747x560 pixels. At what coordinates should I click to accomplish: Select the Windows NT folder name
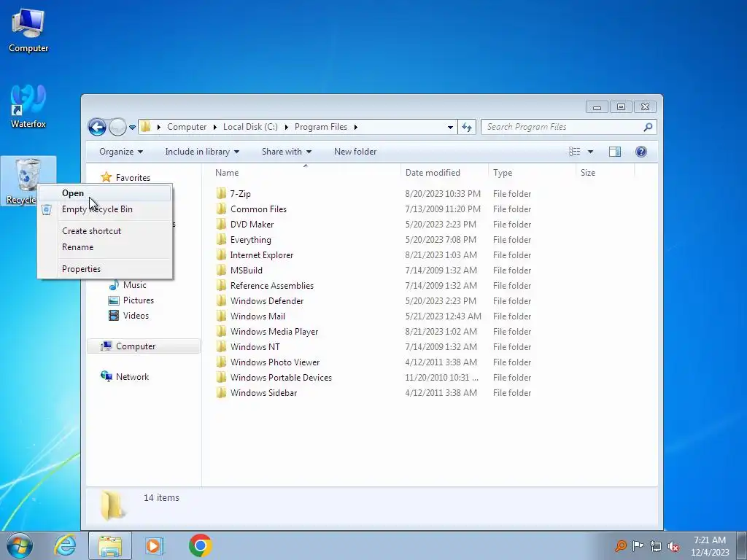pos(255,346)
